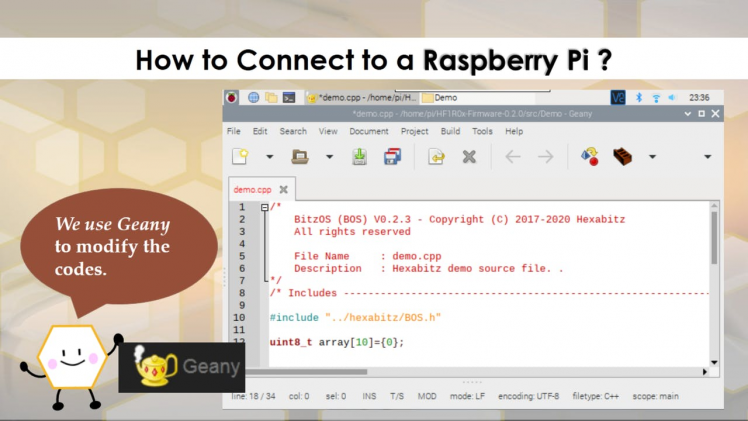This screenshot has width=748, height=421.
Task: Launch the web browser globe icon
Action: (253, 98)
